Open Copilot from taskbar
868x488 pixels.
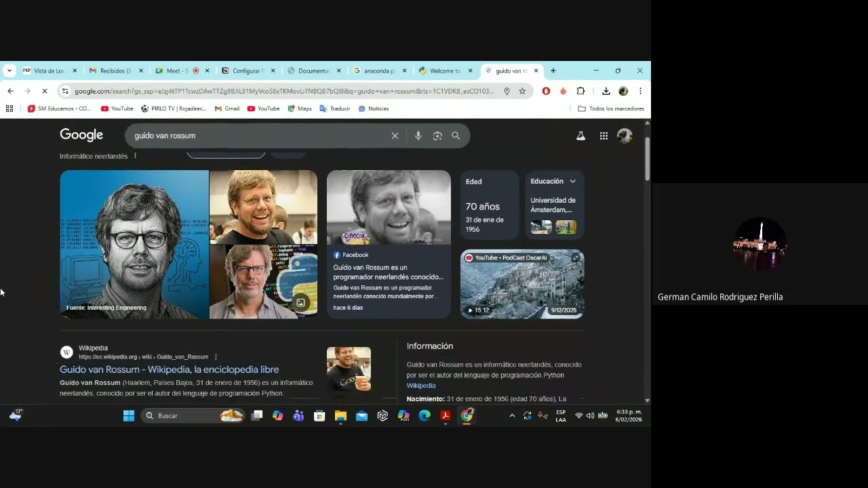[277, 415]
